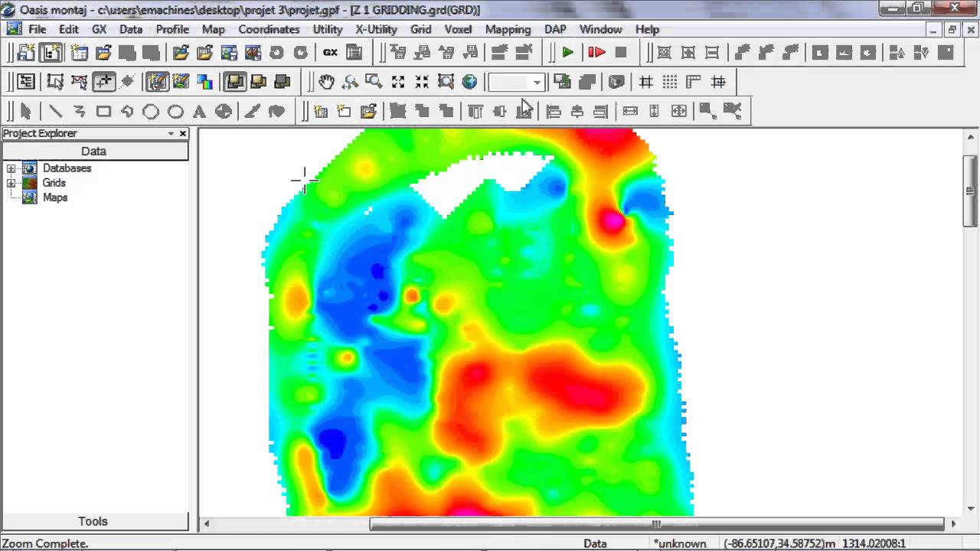
Task: Expand the Databases tree node
Action: (11, 168)
